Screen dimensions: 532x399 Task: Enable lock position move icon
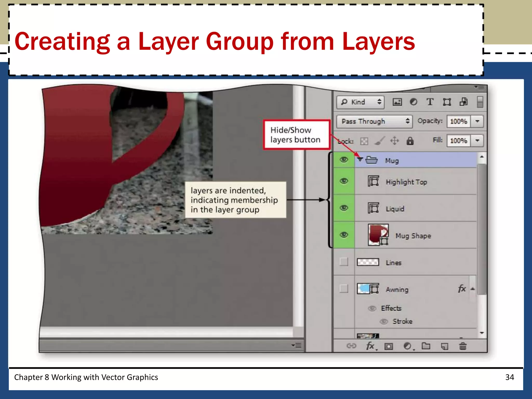[394, 141]
